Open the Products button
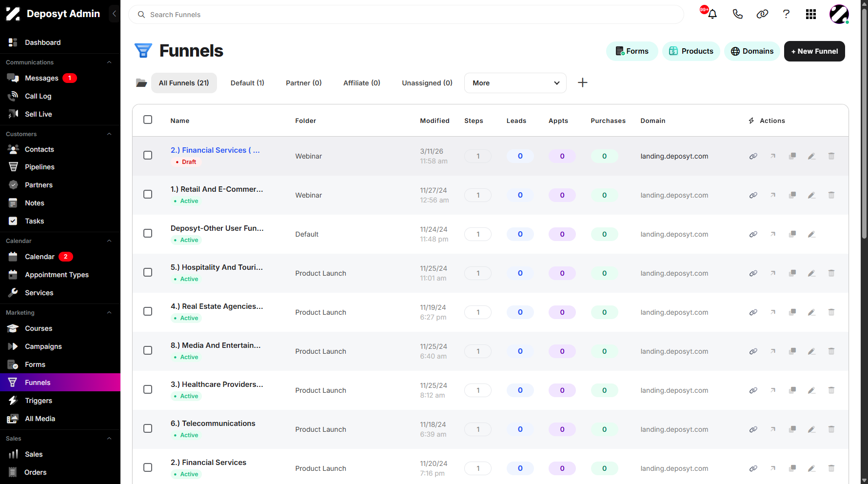868x484 pixels. 691,51
